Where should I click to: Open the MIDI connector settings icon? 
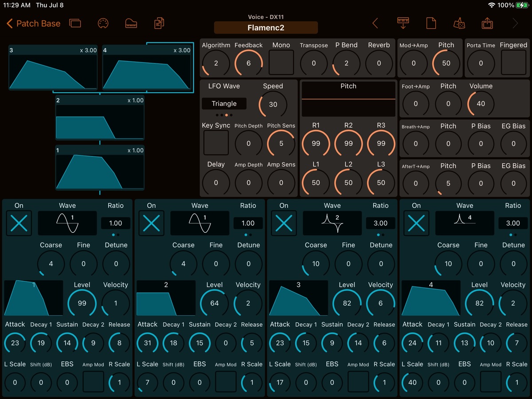103,23
